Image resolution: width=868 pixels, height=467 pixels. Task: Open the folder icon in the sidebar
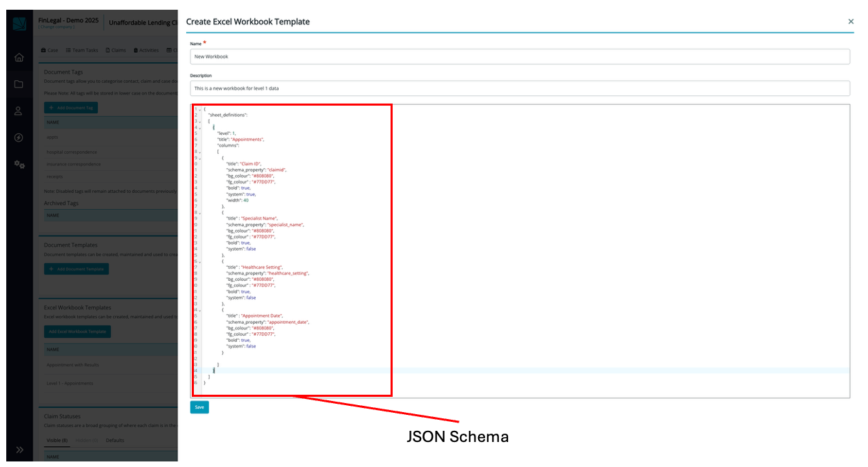(x=19, y=84)
